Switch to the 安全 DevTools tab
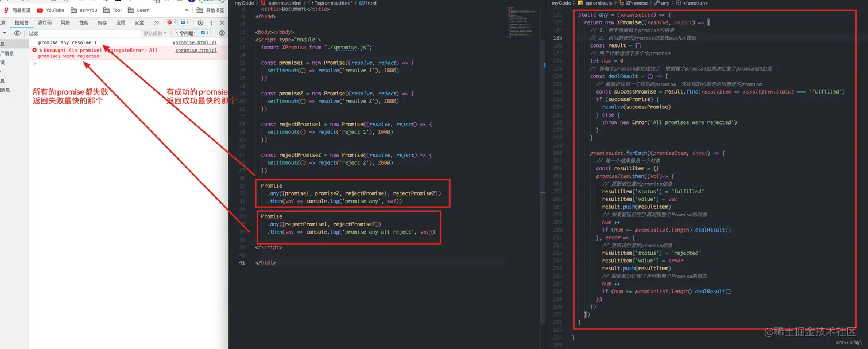Viewport: 868px width, 349px height. 139,22
